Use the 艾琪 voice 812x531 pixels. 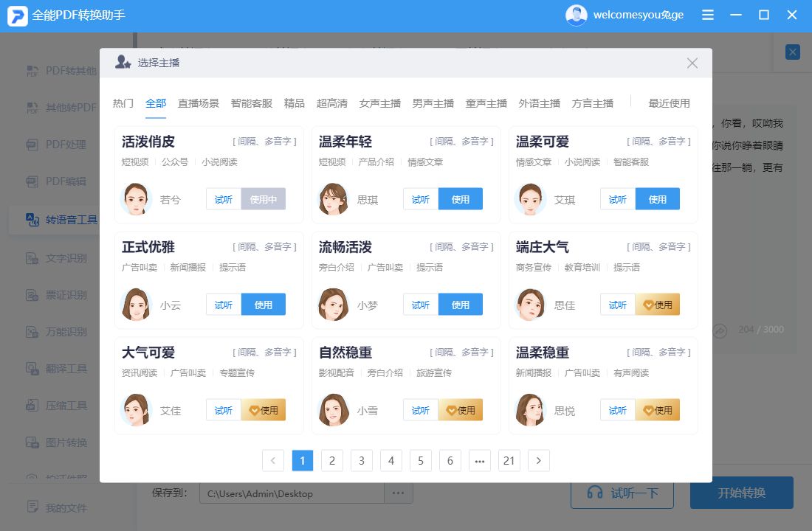[x=658, y=199]
